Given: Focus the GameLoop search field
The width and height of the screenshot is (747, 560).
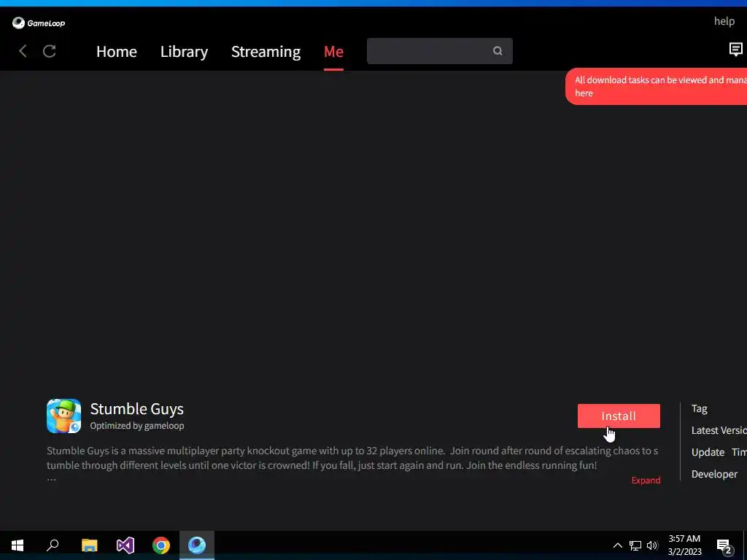Looking at the screenshot, I should 440,51.
